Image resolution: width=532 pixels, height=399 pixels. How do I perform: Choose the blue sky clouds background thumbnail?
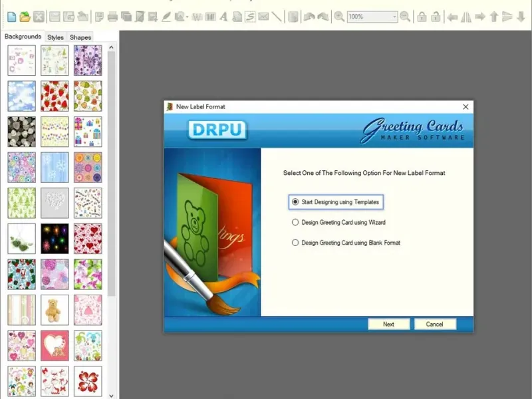coord(21,96)
